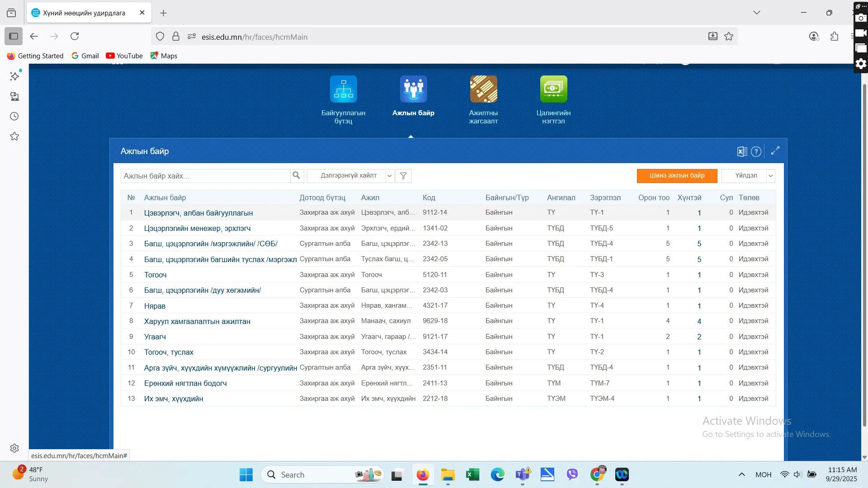Open Тогооч job position link

click(x=155, y=275)
